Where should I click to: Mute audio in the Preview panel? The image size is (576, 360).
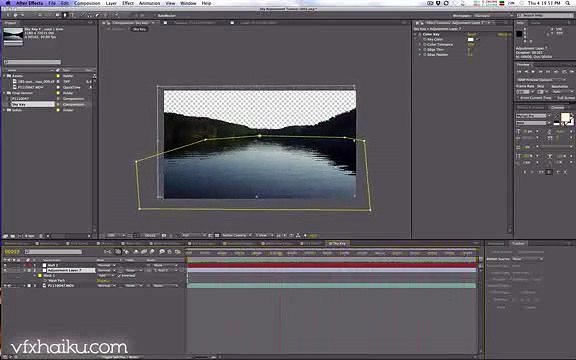point(557,72)
